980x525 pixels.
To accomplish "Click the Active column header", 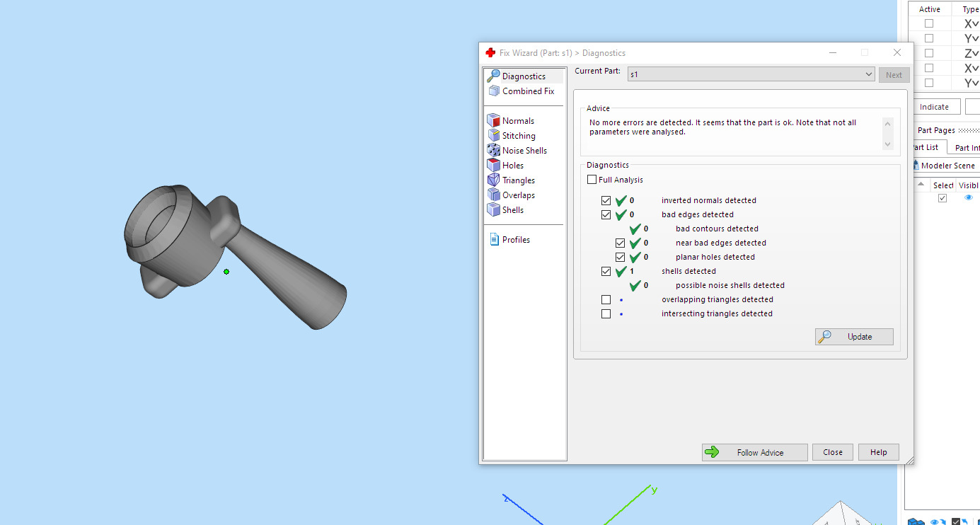I will (929, 9).
